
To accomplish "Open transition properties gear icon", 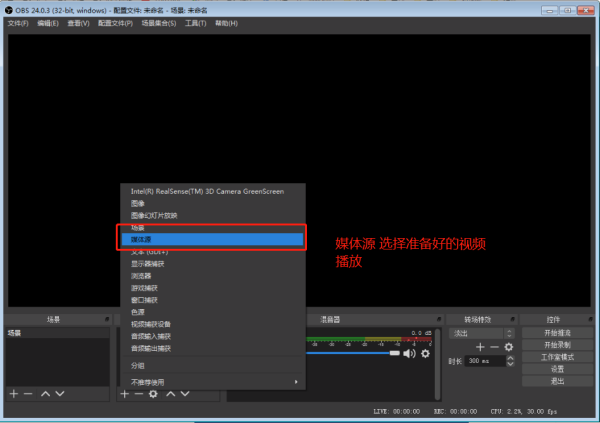I will point(509,347).
